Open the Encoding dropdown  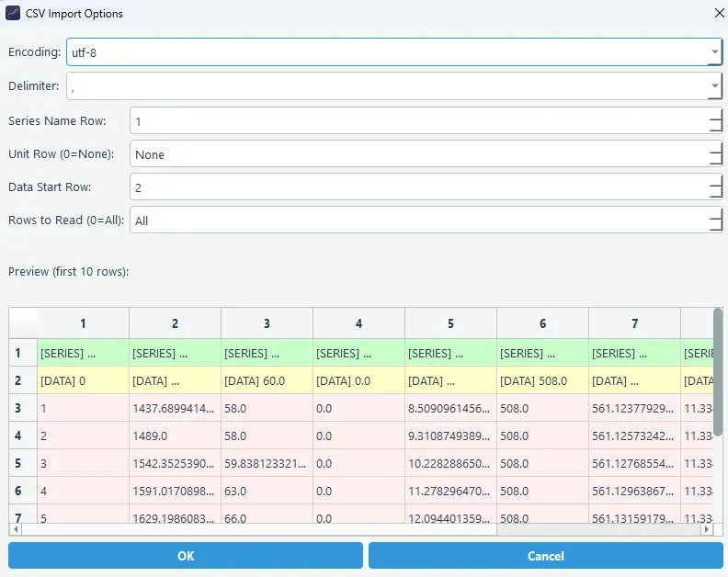(715, 52)
